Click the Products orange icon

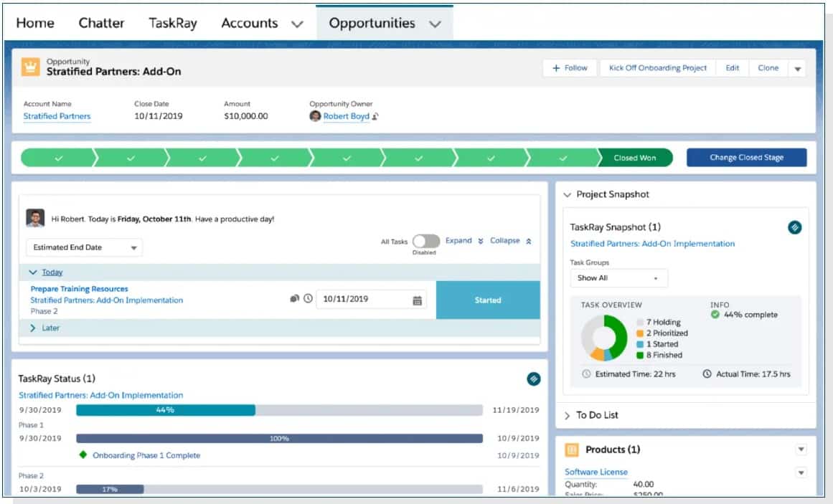tap(572, 450)
